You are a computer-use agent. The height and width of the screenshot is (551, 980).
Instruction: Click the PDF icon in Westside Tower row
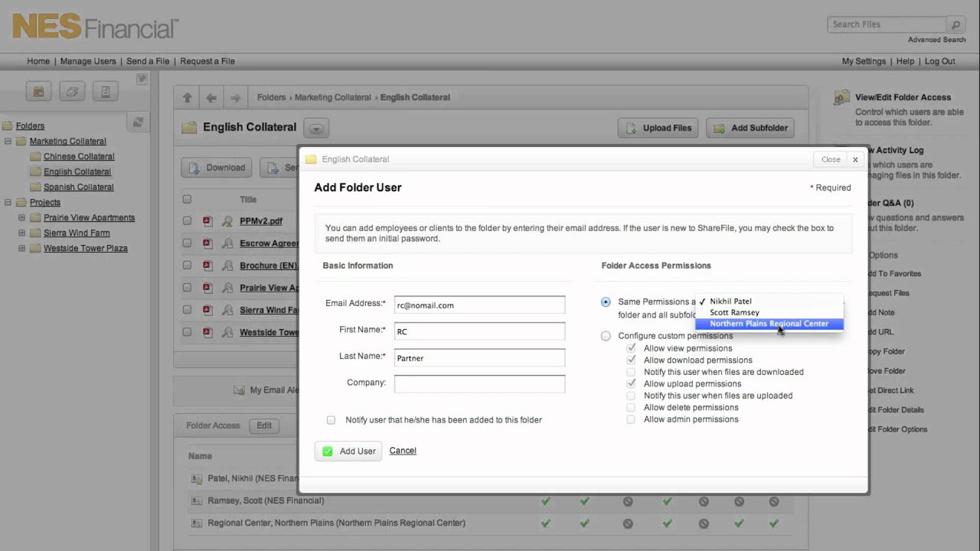point(207,332)
